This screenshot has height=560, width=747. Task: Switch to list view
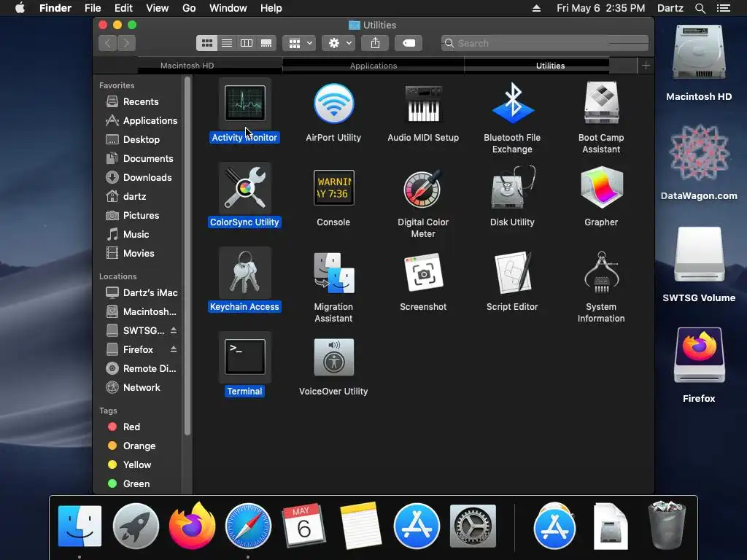pos(227,43)
